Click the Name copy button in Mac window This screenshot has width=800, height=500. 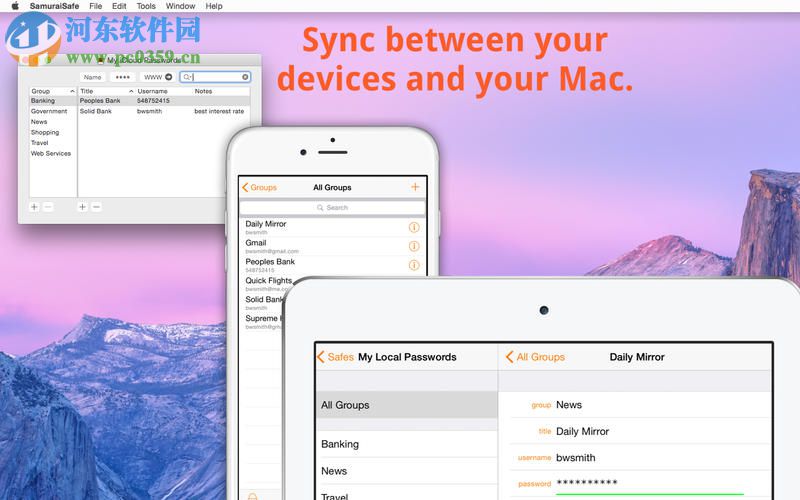coord(92,77)
